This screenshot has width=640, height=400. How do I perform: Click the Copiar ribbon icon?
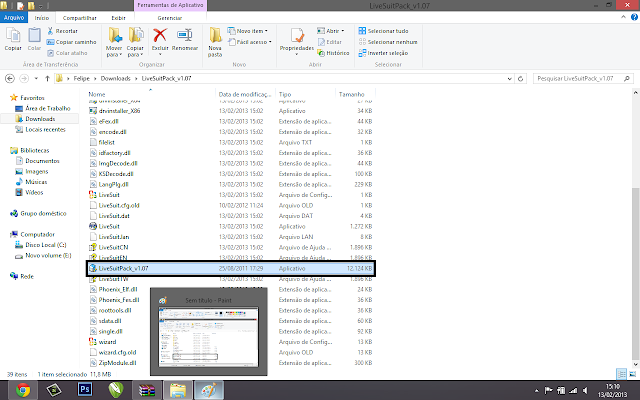click(13, 39)
